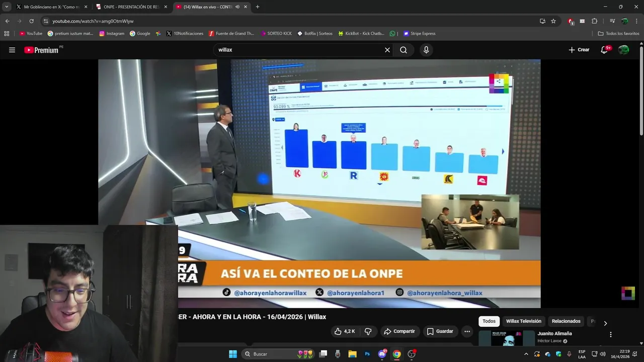The width and height of the screenshot is (644, 362).
Task: Dislike the Willax video
Action: pos(368,331)
